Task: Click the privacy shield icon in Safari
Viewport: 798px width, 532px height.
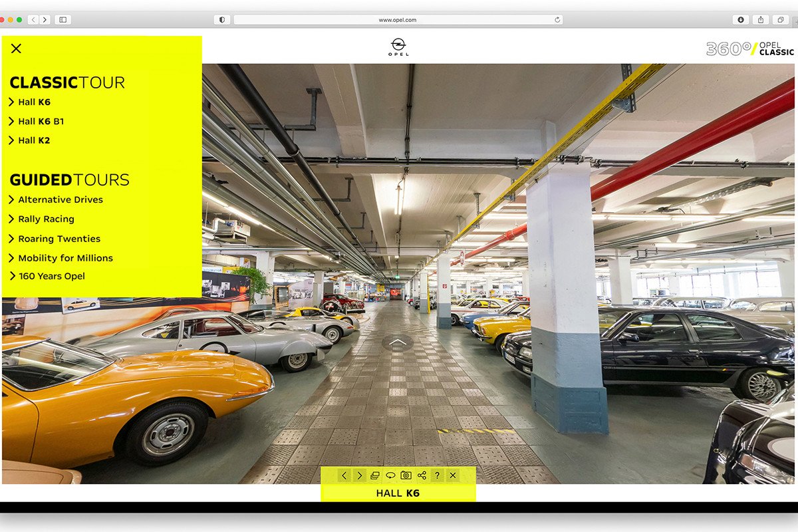Action: [x=221, y=20]
